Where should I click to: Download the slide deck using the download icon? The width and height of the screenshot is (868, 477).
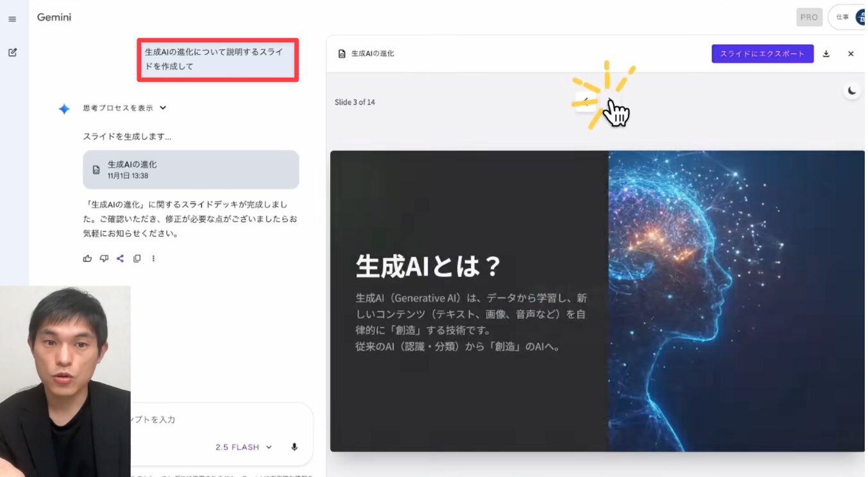(x=826, y=54)
